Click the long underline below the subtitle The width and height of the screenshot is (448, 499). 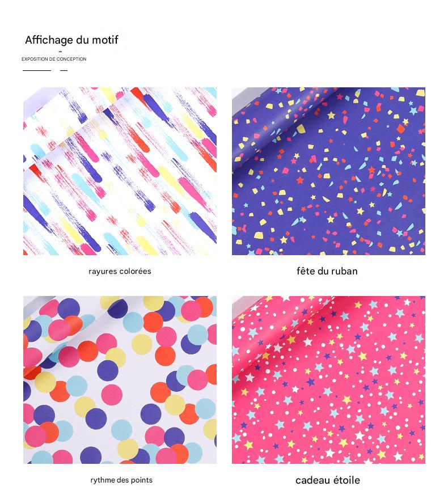point(37,70)
